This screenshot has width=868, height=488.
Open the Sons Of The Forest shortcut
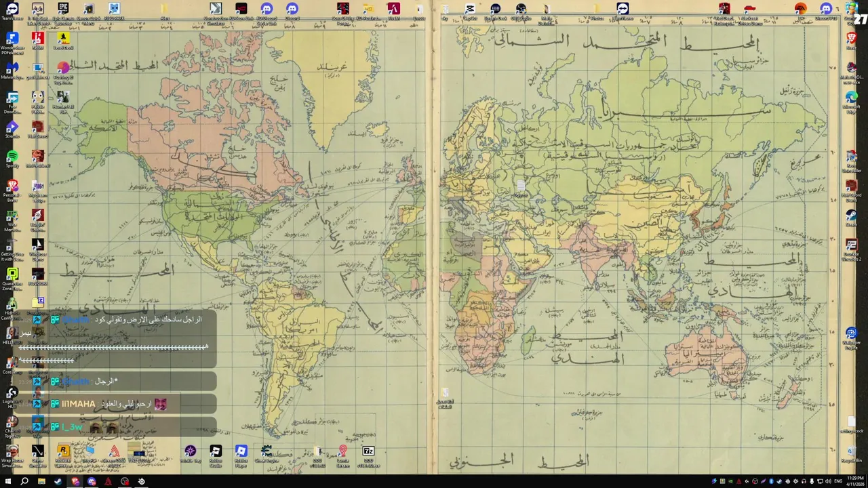[x=343, y=12]
